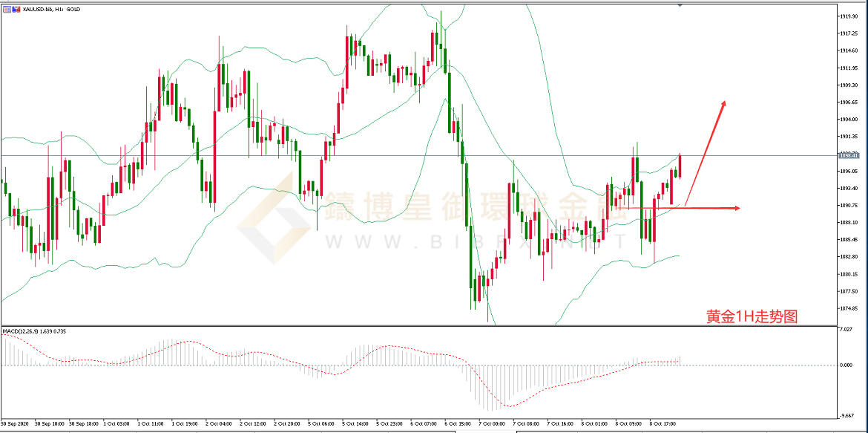Click the 1919.90 price scale label
This screenshot has width=868, height=433.
849,16
